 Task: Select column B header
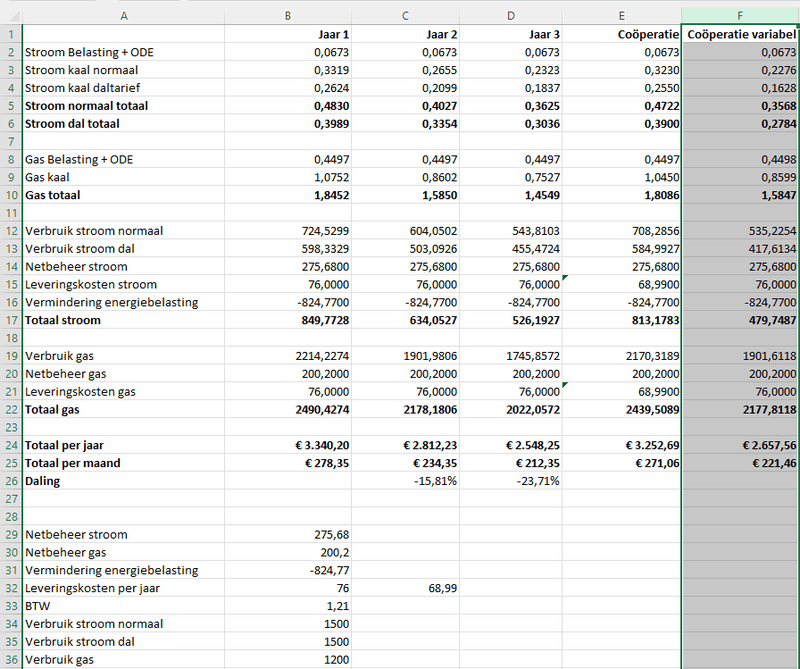pos(288,16)
